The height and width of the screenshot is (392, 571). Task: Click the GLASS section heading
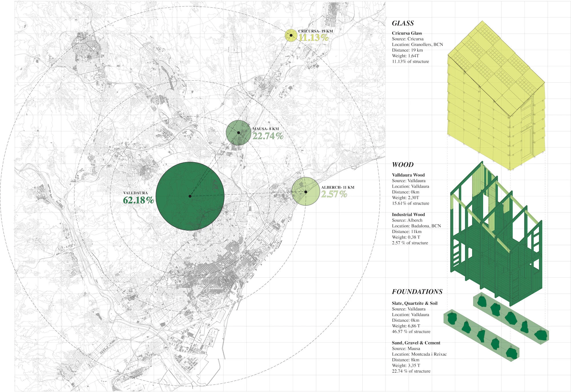pos(403,23)
